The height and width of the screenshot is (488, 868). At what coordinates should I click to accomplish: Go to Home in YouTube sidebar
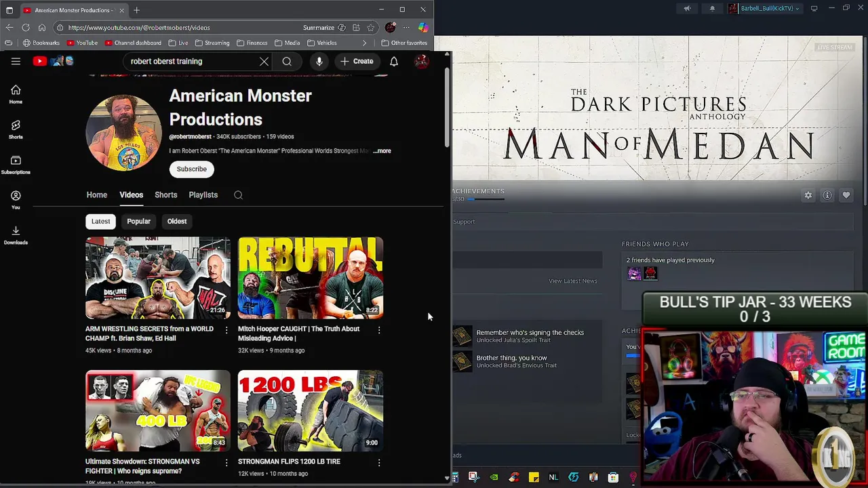(16, 94)
